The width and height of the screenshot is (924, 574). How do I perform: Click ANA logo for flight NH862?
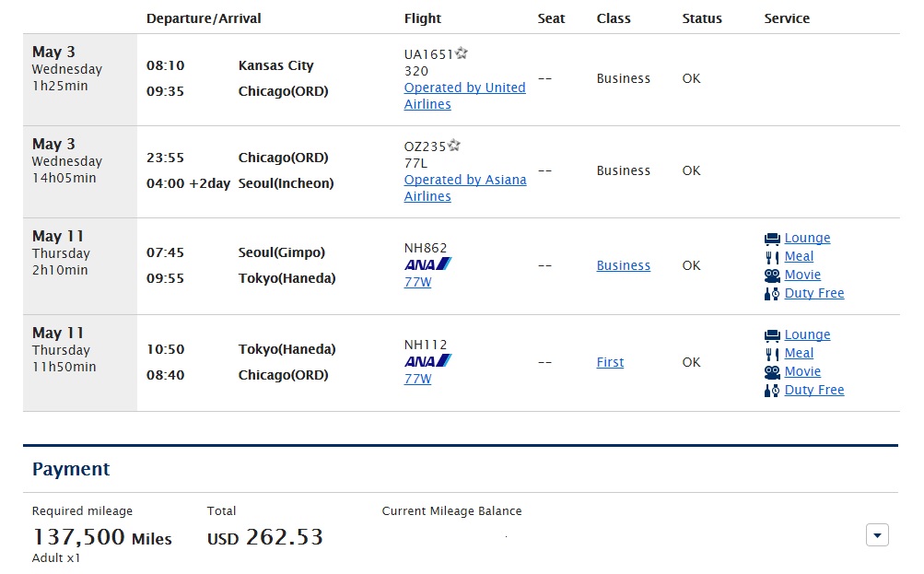pyautogui.click(x=427, y=264)
